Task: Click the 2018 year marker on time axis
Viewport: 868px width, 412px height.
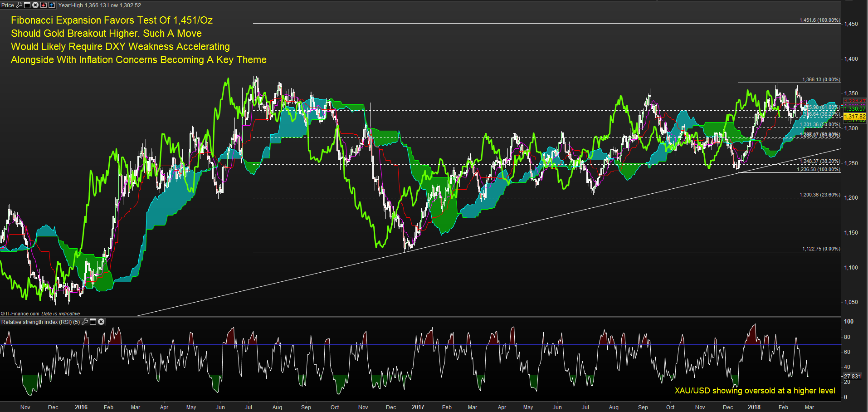Action: 754,407
